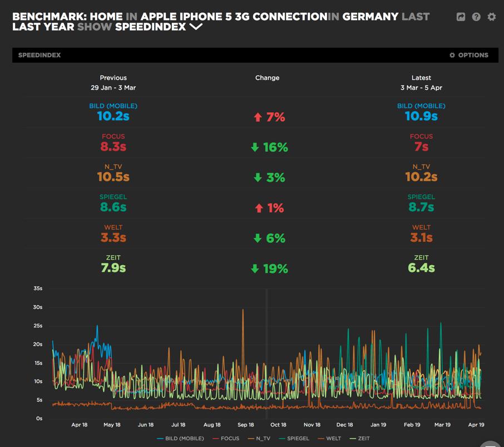
Task: Click the Previous BILD (MOBILE) 10.2s value
Action: 113,116
